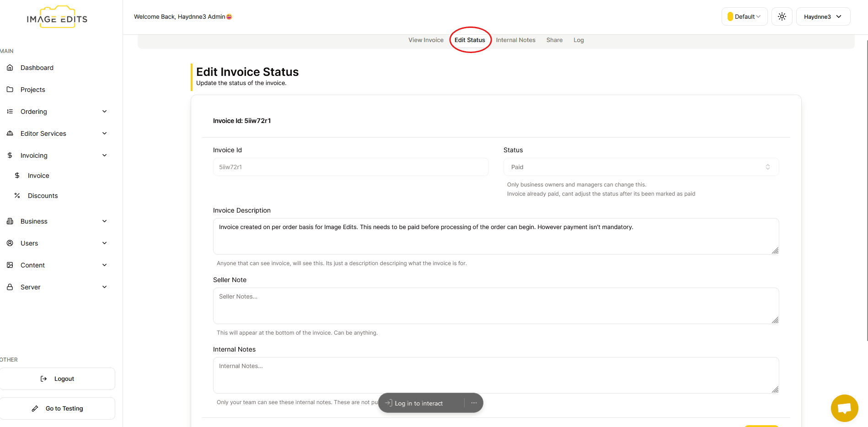Toggle light/dark theme sun icon
The height and width of the screenshot is (427, 868).
tap(782, 16)
